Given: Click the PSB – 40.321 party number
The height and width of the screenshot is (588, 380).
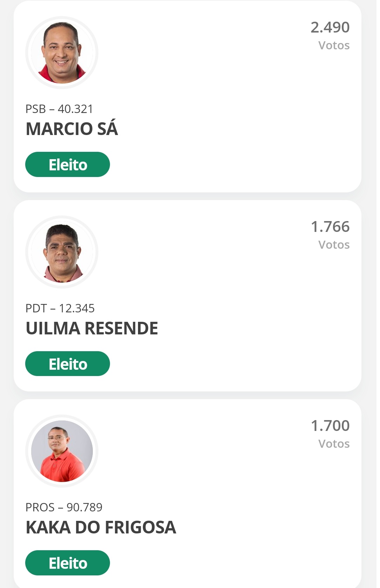Looking at the screenshot, I should [59, 109].
